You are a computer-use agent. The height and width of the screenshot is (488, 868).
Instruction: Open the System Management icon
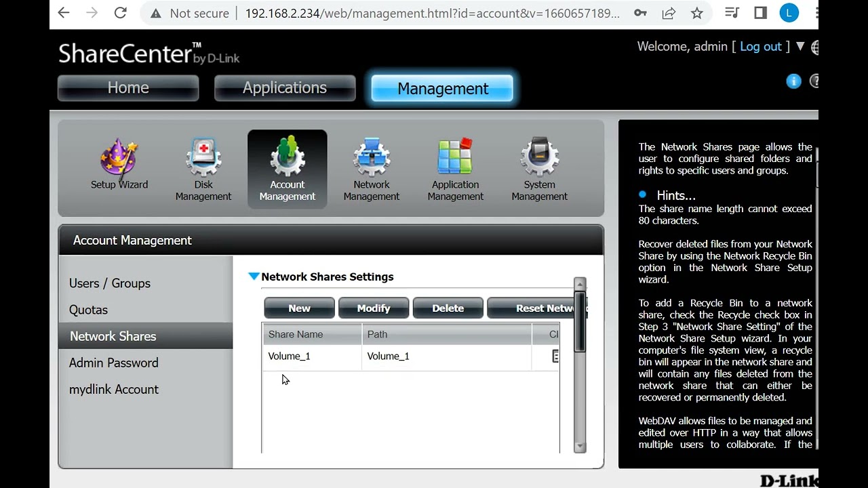click(x=540, y=169)
